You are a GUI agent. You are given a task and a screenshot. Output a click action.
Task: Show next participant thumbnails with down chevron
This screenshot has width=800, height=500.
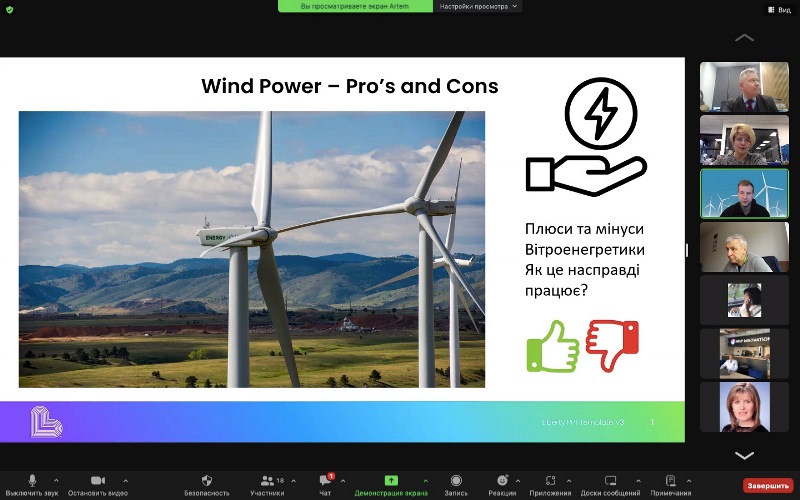744,455
